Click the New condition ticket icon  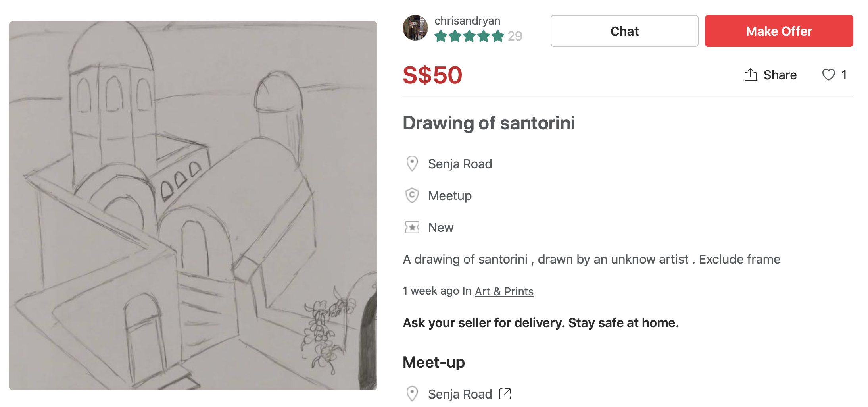(x=412, y=227)
